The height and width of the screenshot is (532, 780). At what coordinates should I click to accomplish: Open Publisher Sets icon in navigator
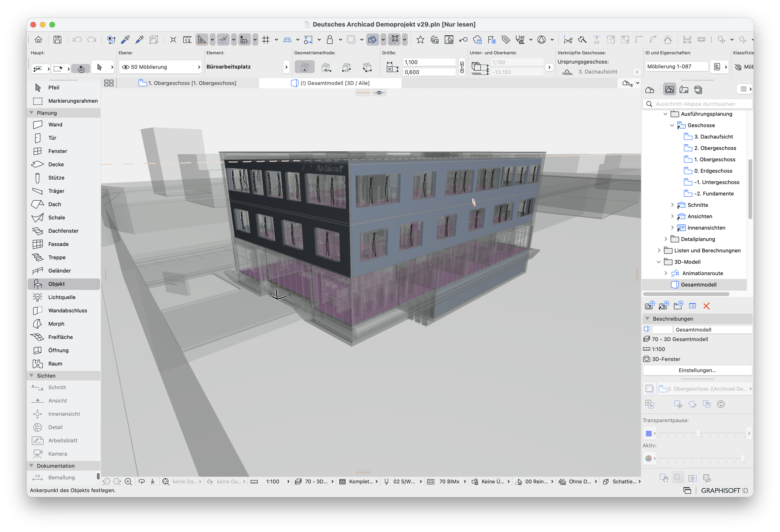click(698, 90)
